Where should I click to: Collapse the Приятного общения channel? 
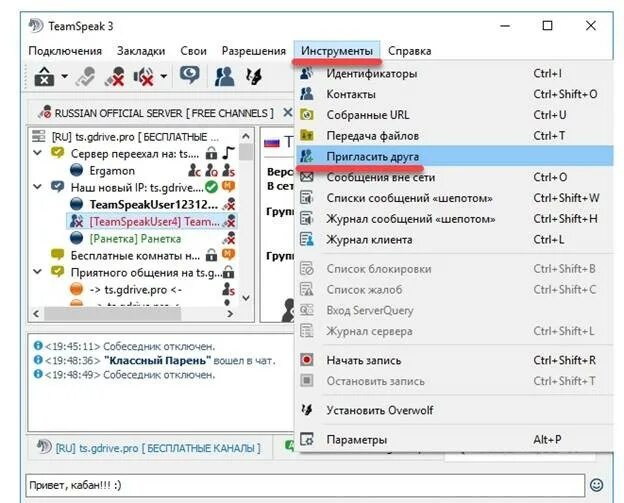tap(37, 272)
